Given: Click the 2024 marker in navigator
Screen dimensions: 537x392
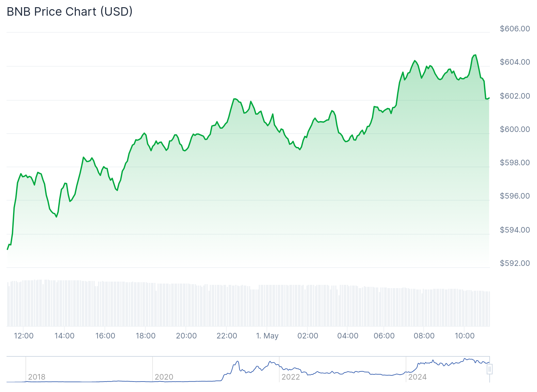Looking at the screenshot, I should click(x=417, y=377).
